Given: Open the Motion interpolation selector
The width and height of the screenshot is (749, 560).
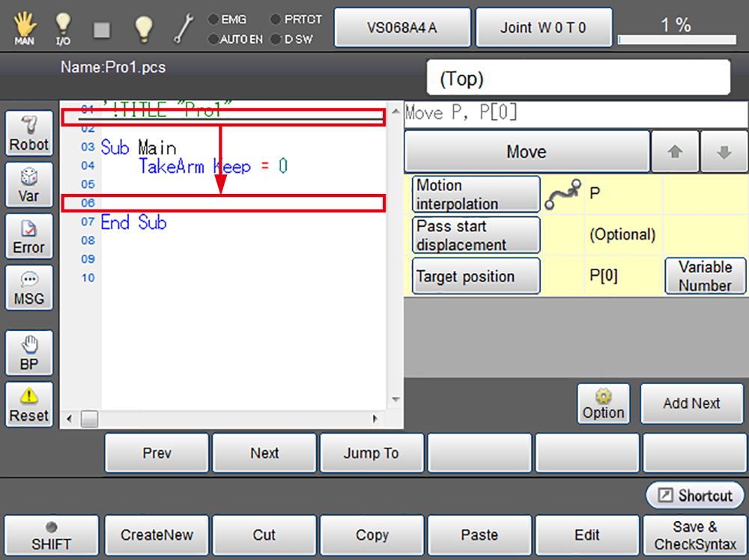Looking at the screenshot, I should click(x=476, y=195).
